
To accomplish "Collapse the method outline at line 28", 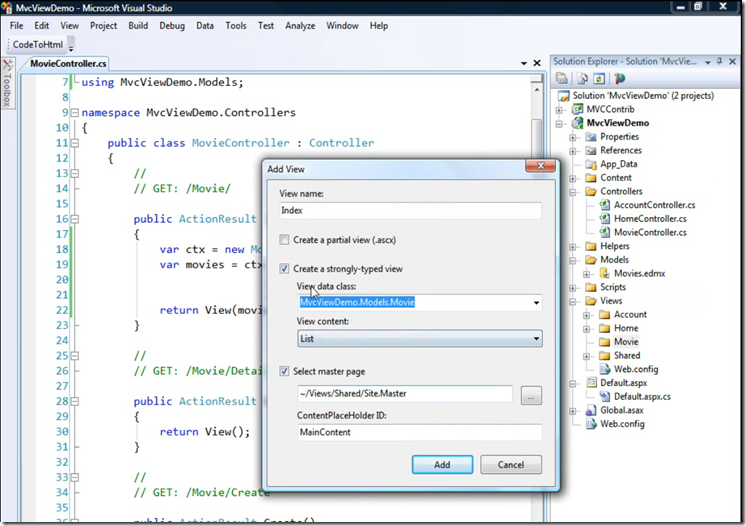I will coord(75,402).
